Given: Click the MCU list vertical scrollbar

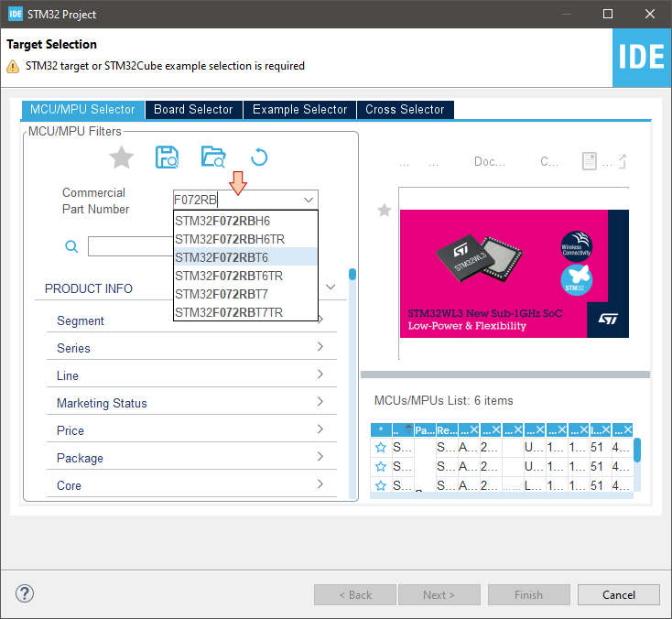Looking at the screenshot, I should point(637,450).
